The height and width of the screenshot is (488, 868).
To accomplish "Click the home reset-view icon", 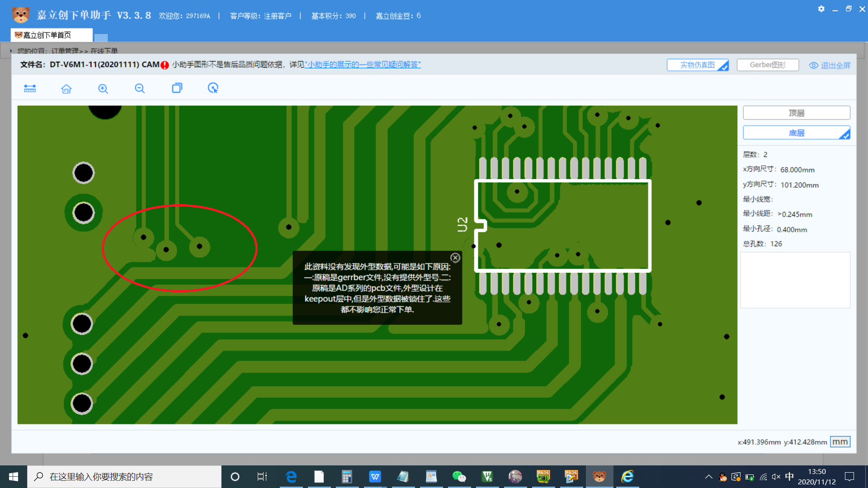I will [66, 89].
